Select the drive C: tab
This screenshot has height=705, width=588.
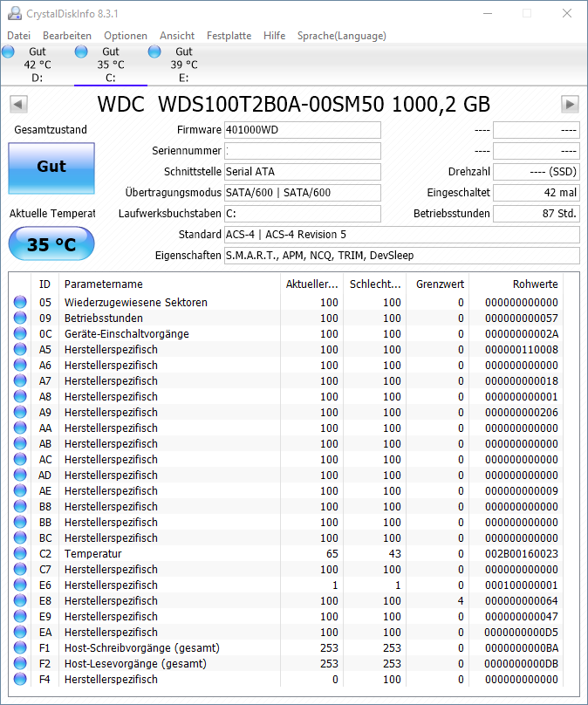(x=111, y=65)
